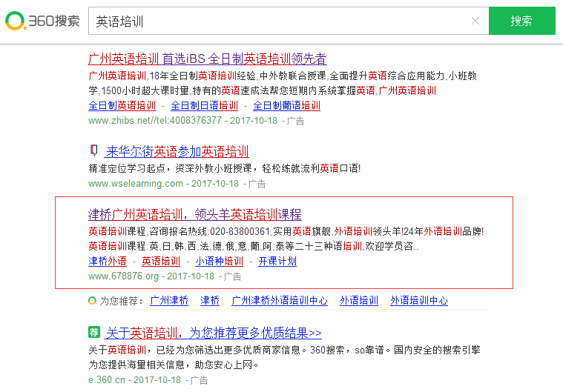Open the 广州英语培训 首选iBS result title

(x=207, y=59)
